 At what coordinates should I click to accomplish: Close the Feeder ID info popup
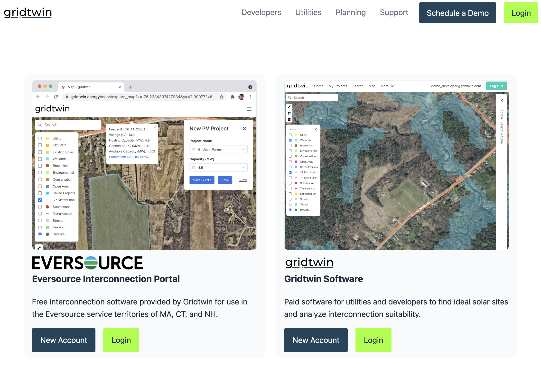[x=155, y=127]
